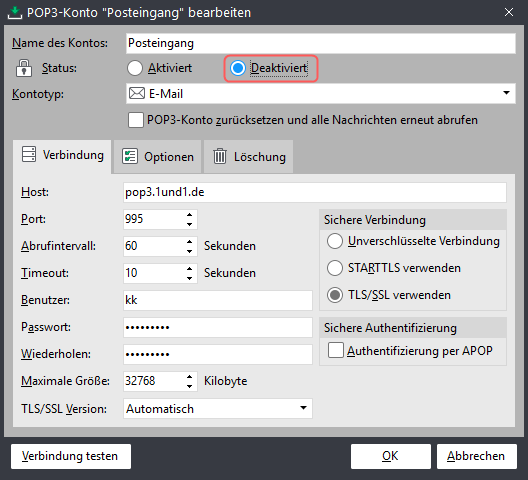Switch to the Optionen tab

(x=158, y=157)
